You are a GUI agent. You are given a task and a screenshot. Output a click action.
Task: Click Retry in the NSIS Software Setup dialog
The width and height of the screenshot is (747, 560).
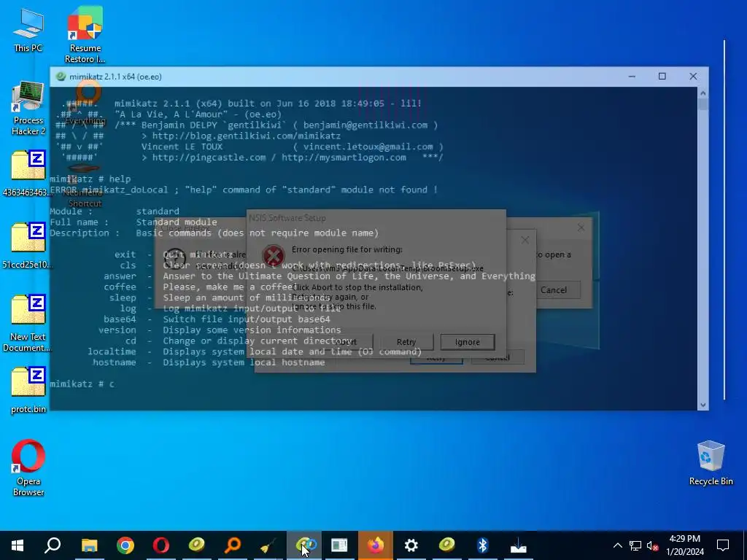[406, 342]
